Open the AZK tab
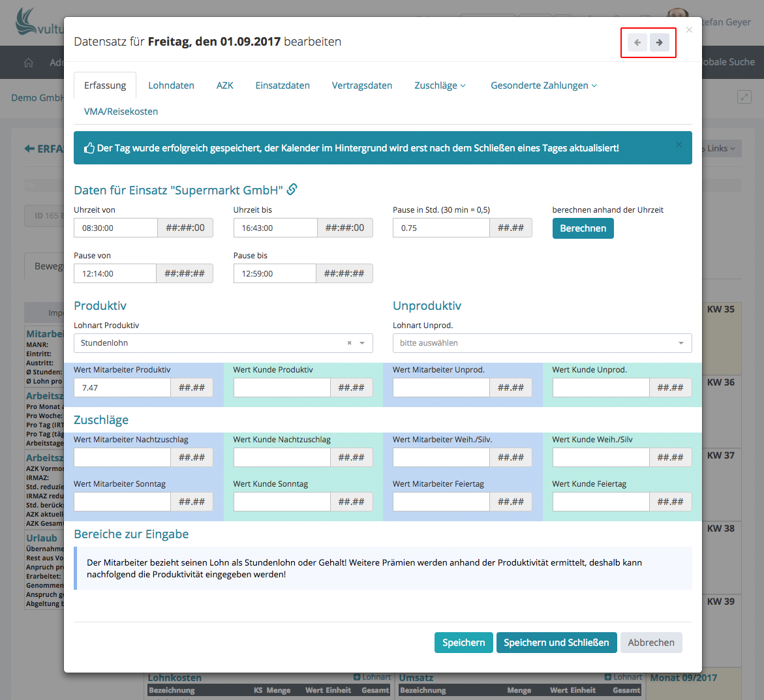764x700 pixels. tap(224, 85)
